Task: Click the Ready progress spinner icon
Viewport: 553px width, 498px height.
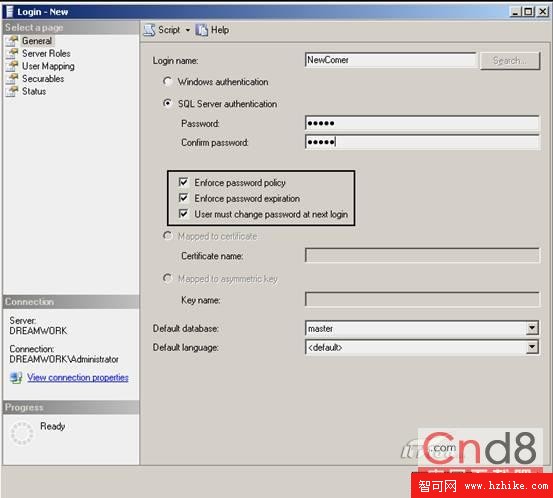Action: coord(22,433)
